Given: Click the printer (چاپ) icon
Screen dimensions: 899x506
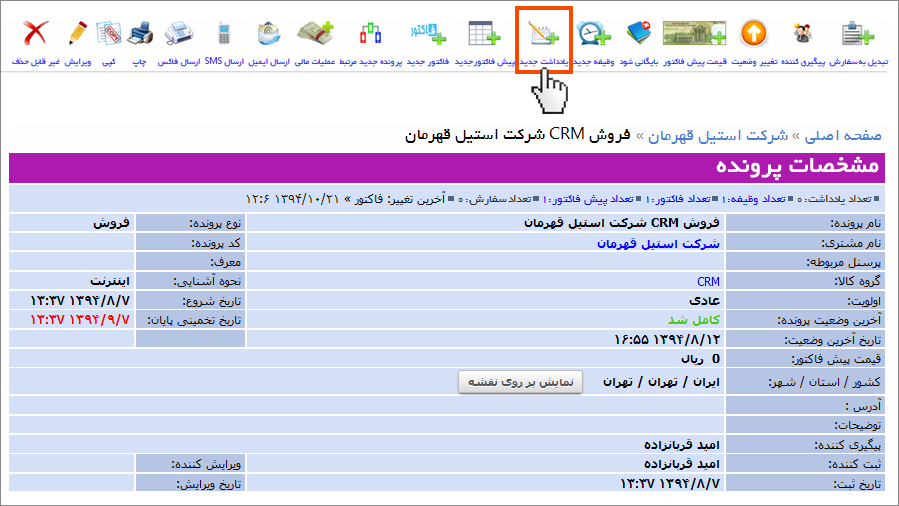Looking at the screenshot, I should pos(139,33).
